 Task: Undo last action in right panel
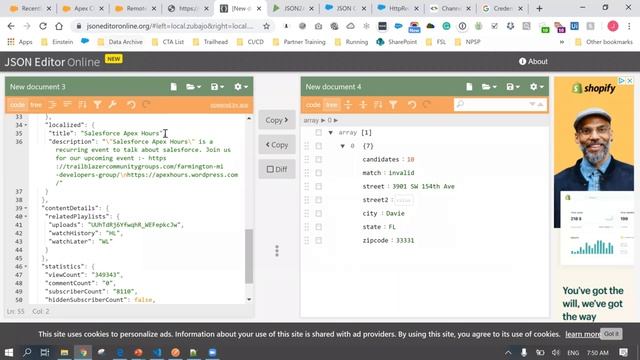pos(412,105)
